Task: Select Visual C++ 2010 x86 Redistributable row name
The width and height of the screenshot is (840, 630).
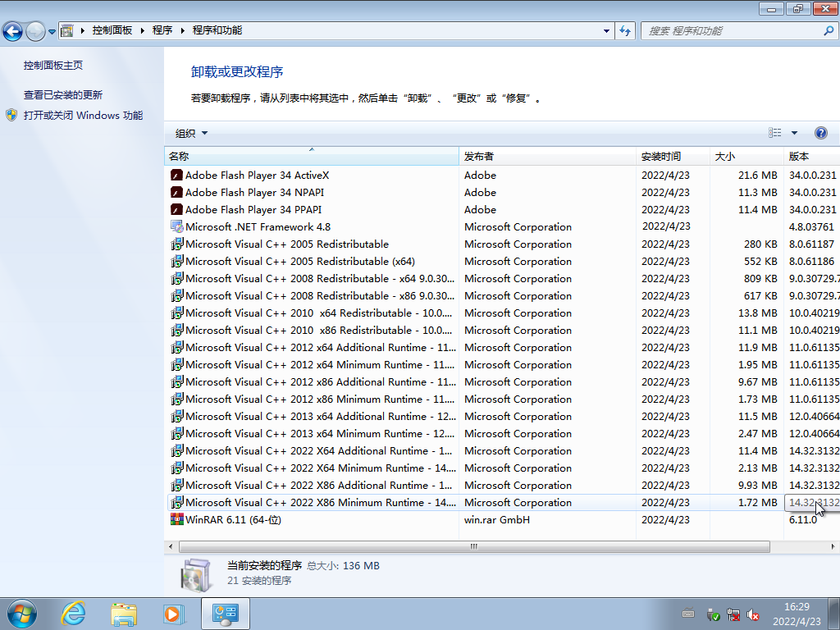Action: pos(319,330)
